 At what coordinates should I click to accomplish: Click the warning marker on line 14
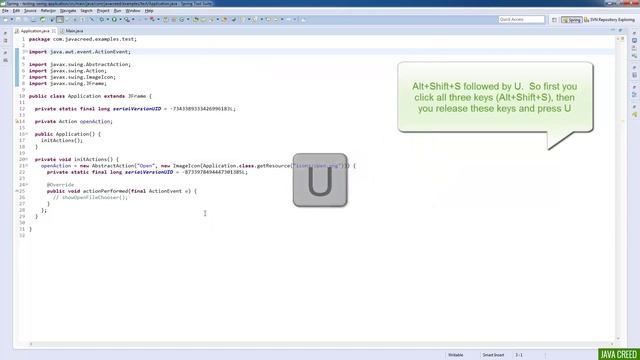point(17,122)
